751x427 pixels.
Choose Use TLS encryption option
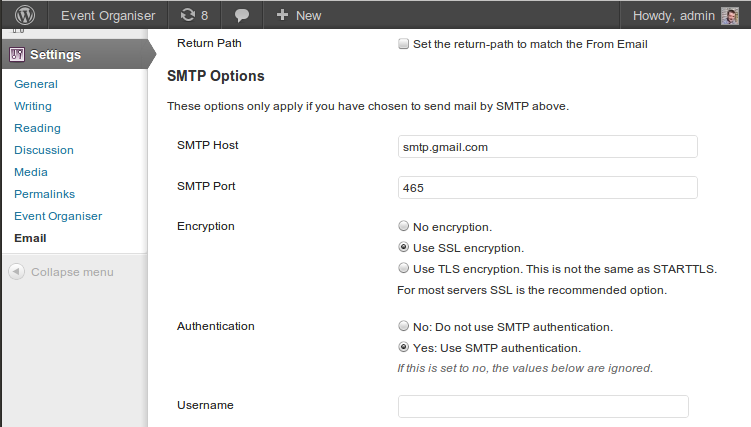[403, 268]
